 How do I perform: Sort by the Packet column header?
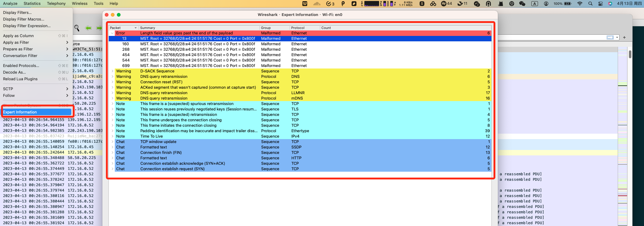[x=124, y=28]
